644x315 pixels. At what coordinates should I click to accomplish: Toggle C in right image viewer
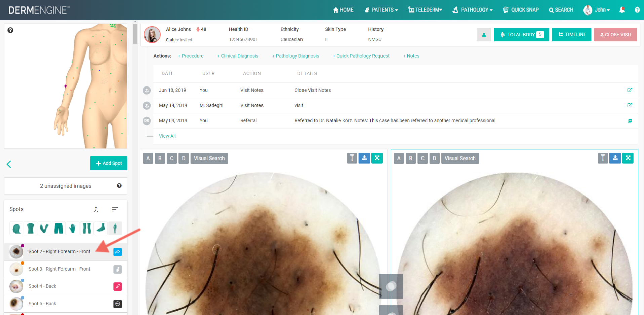pos(422,159)
